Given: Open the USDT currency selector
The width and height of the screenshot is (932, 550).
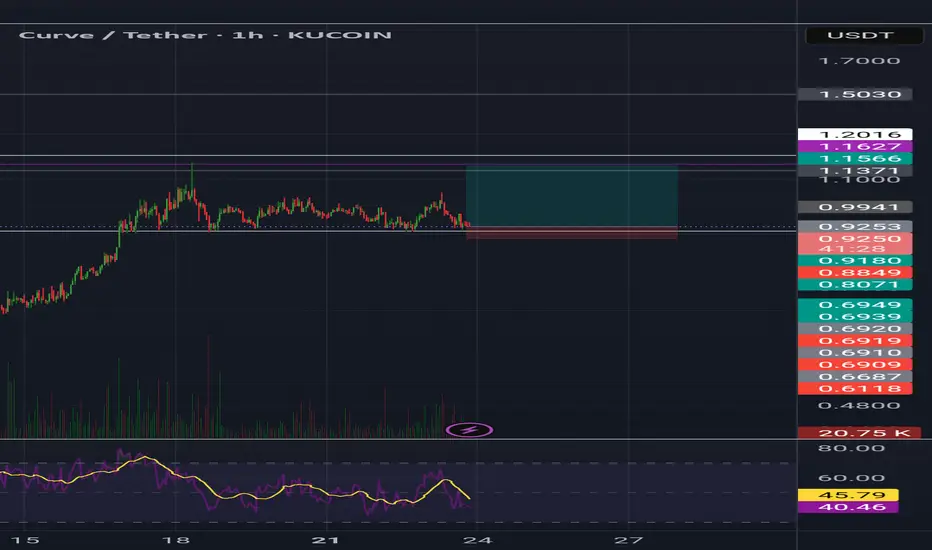Looking at the screenshot, I should tap(864, 35).
